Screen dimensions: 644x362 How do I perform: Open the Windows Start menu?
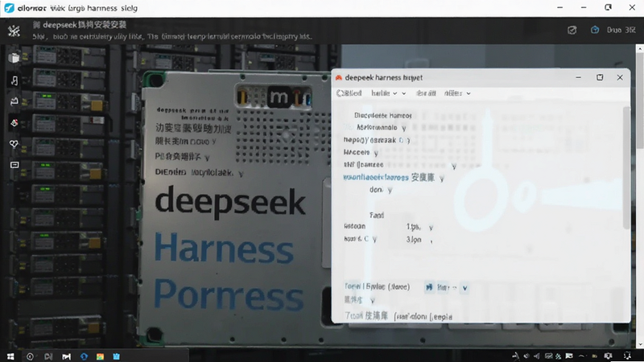[10, 356]
